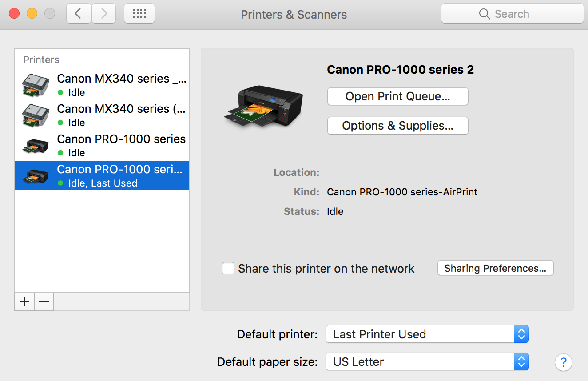Click the back arrow in the toolbar
The image size is (588, 381).
pyautogui.click(x=79, y=14)
